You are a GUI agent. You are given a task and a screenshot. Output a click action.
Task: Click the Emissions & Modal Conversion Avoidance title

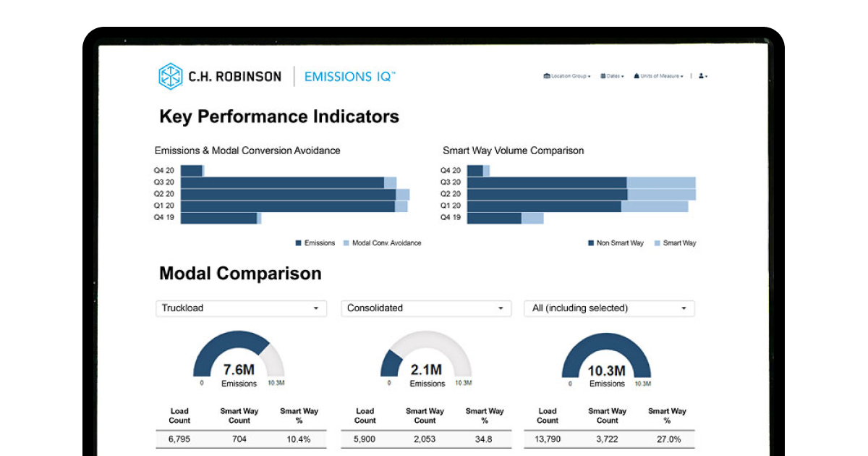pyautogui.click(x=247, y=151)
